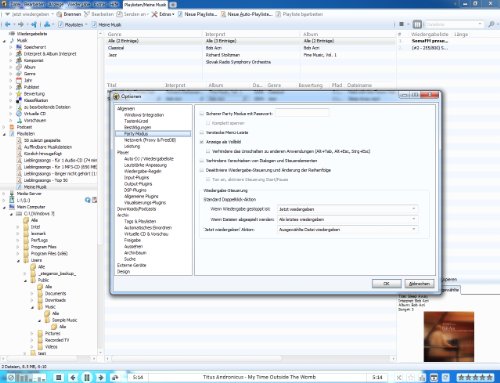The width and height of the screenshot is (500, 383).
Task: Click the navigate back arrow in toolbar
Action: click(8, 24)
